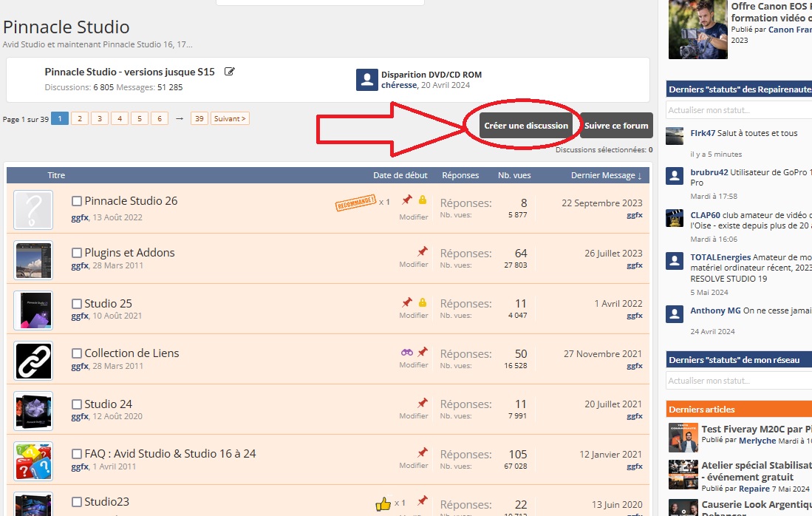Go to page 4 of the forum
Viewport: 812px width, 516px height.
120,118
